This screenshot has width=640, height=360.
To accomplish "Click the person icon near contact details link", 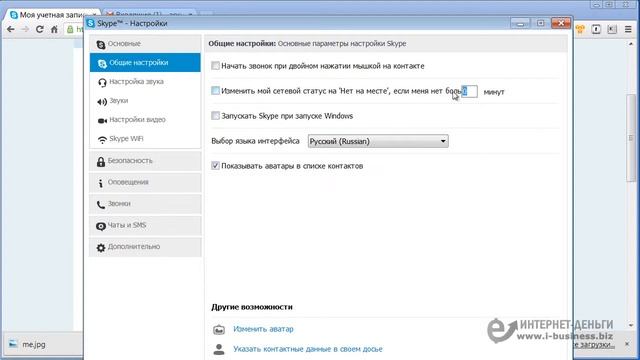I will [x=219, y=349].
